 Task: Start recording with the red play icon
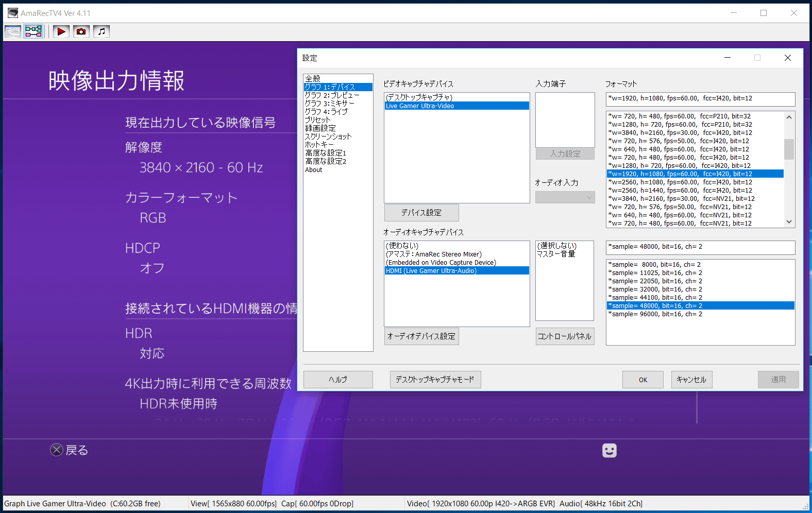(x=61, y=31)
